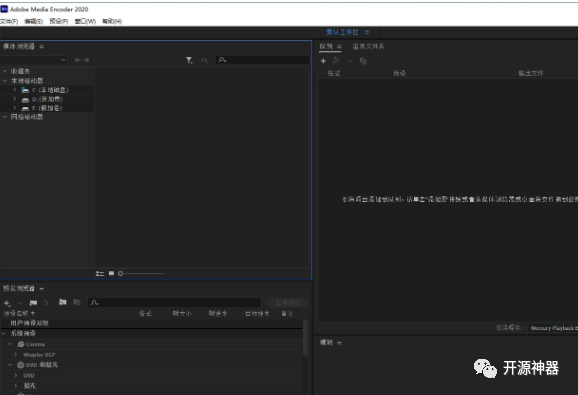Click the export presets icon
The image size is (578, 395).
pyautogui.click(x=77, y=302)
